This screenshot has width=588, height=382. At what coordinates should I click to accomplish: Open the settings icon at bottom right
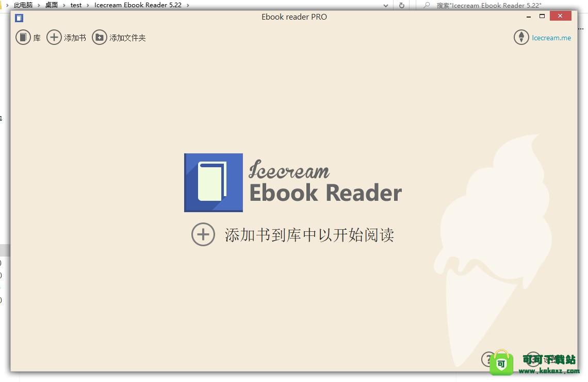pyautogui.click(x=534, y=359)
